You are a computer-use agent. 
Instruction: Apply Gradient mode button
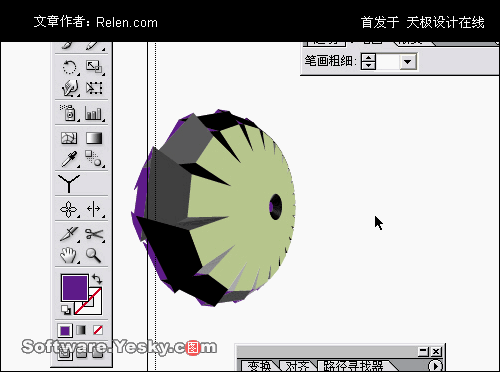[x=81, y=330]
